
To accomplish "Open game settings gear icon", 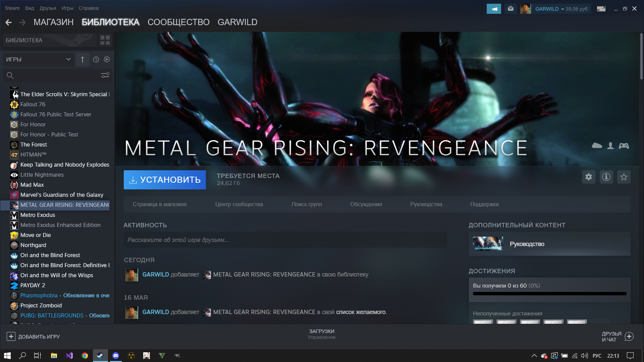I will 588,177.
